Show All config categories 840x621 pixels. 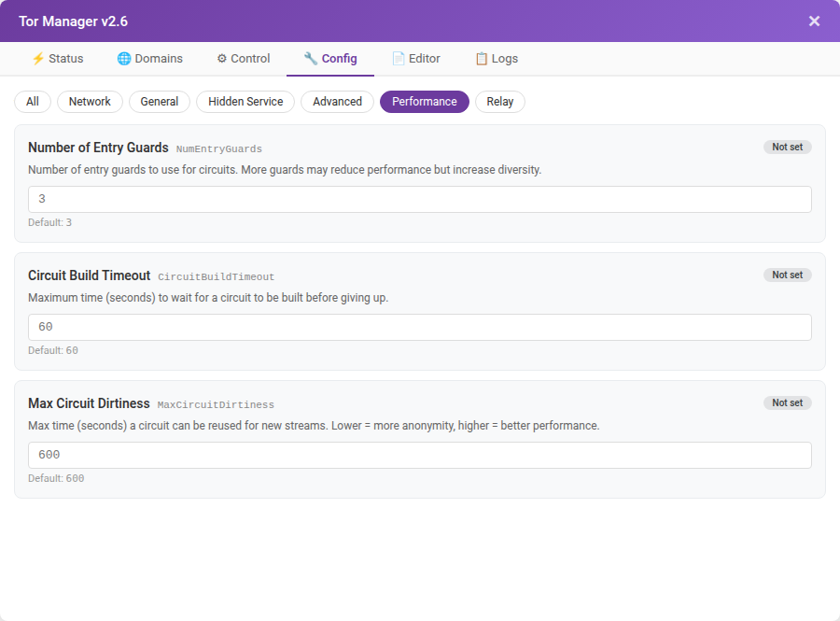click(33, 102)
